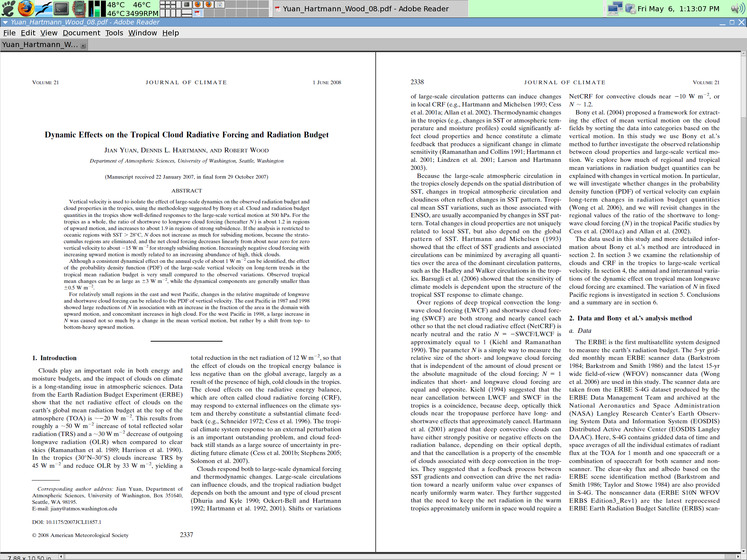Screen dimensions: 747x560
Task: Open the Document menu
Action: click(81, 33)
